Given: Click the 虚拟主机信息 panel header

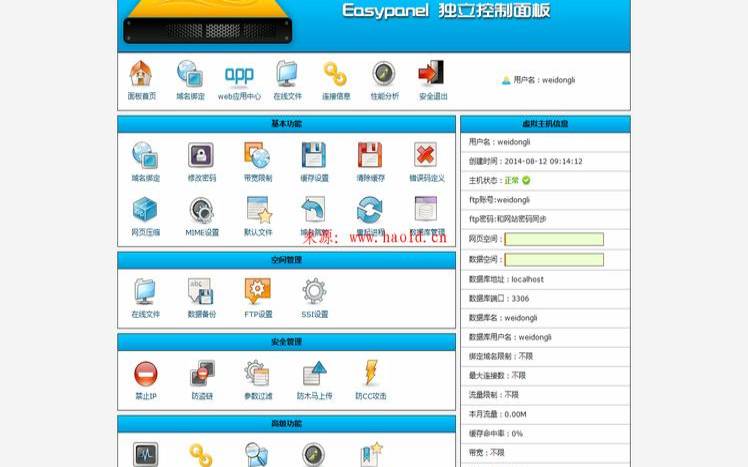Looking at the screenshot, I should coord(545,124).
